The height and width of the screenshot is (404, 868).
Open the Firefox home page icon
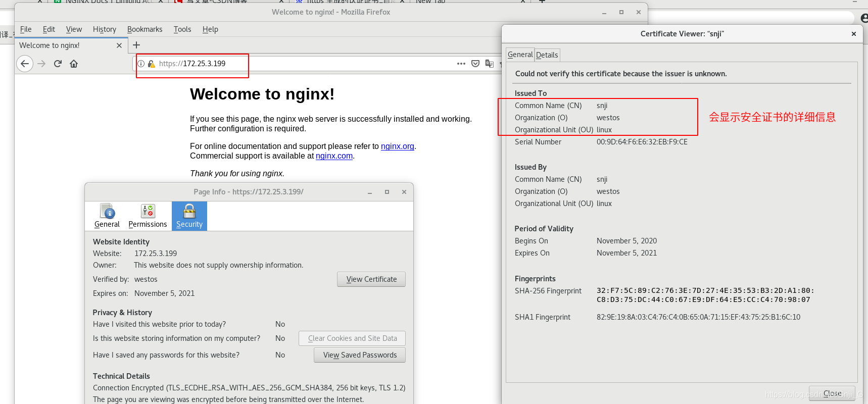pos(74,64)
